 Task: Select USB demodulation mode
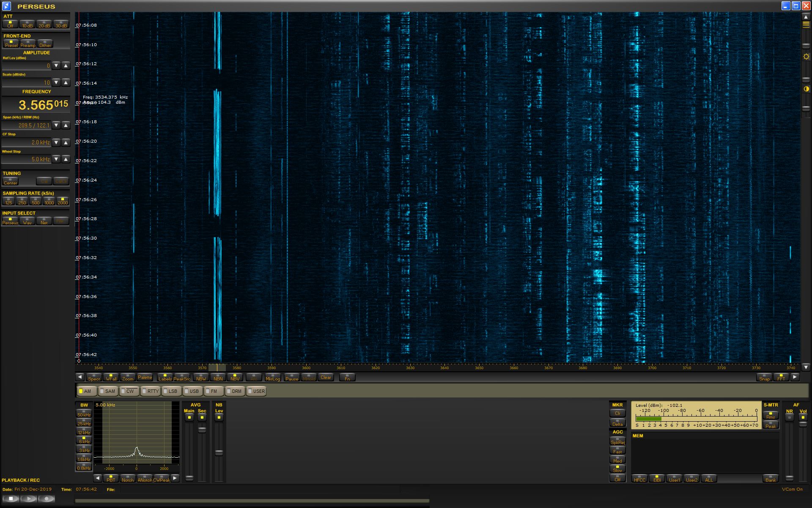coord(192,391)
